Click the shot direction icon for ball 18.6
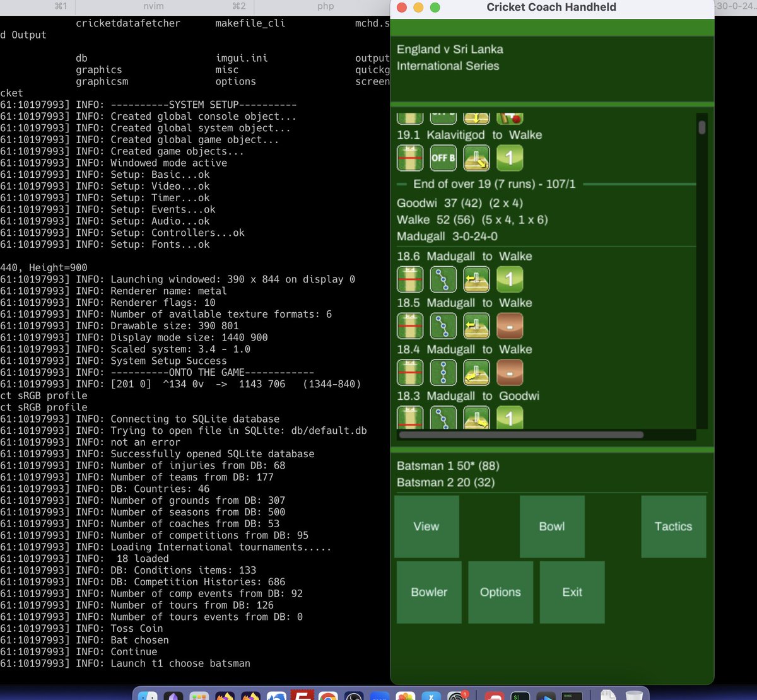Image resolution: width=757 pixels, height=700 pixels. click(x=476, y=279)
